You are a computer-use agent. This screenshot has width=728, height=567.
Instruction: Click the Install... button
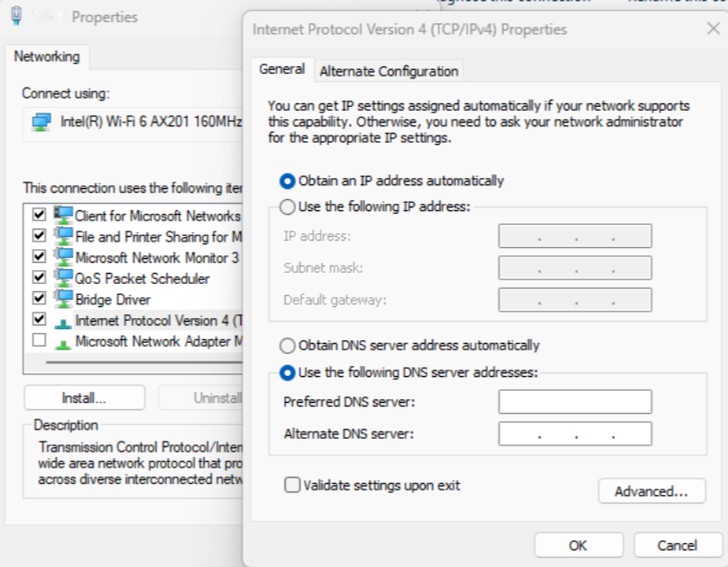[x=84, y=397]
